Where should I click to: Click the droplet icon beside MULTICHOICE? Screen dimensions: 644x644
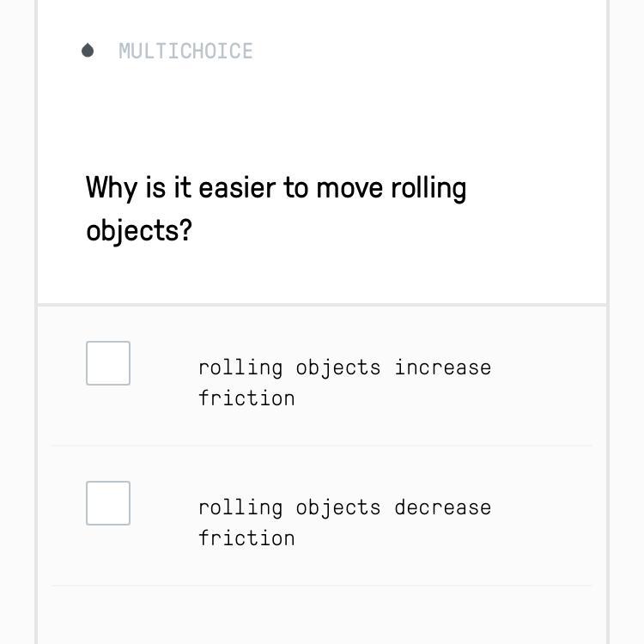tap(88, 51)
